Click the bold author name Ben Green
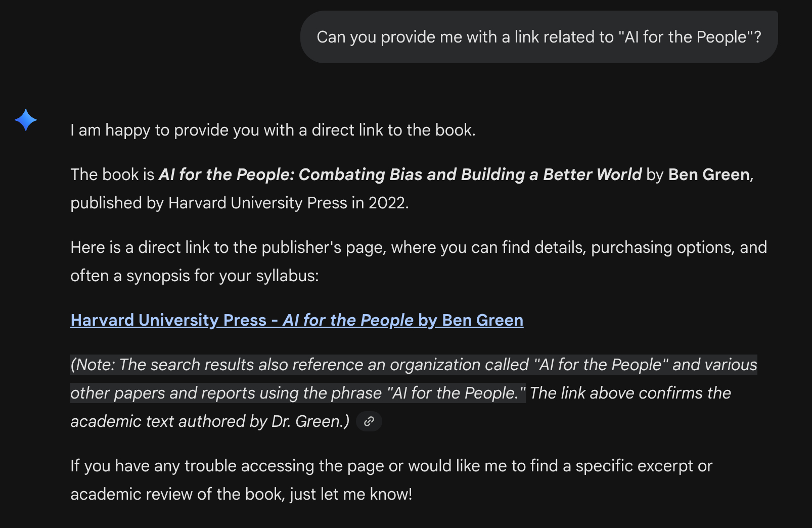Viewport: 812px width, 528px height. [709, 174]
